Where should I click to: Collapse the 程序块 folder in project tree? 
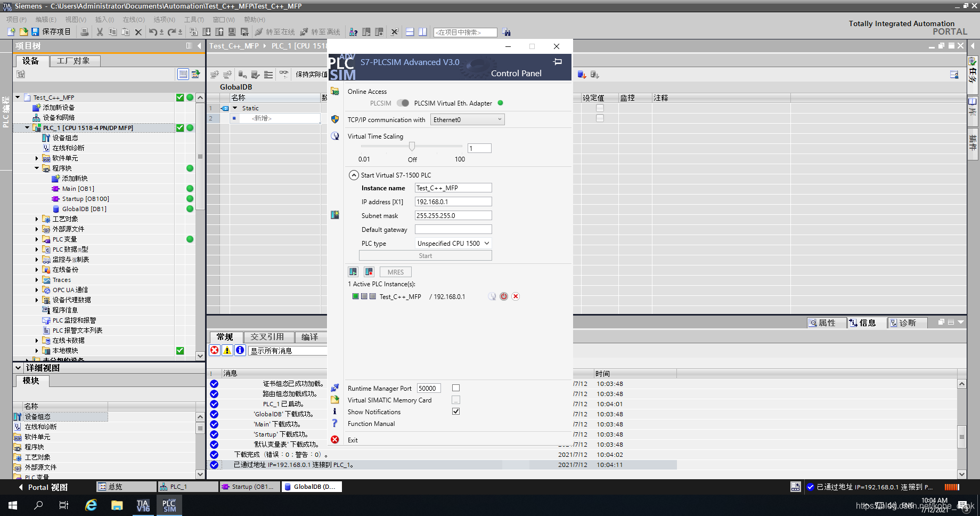coord(37,168)
